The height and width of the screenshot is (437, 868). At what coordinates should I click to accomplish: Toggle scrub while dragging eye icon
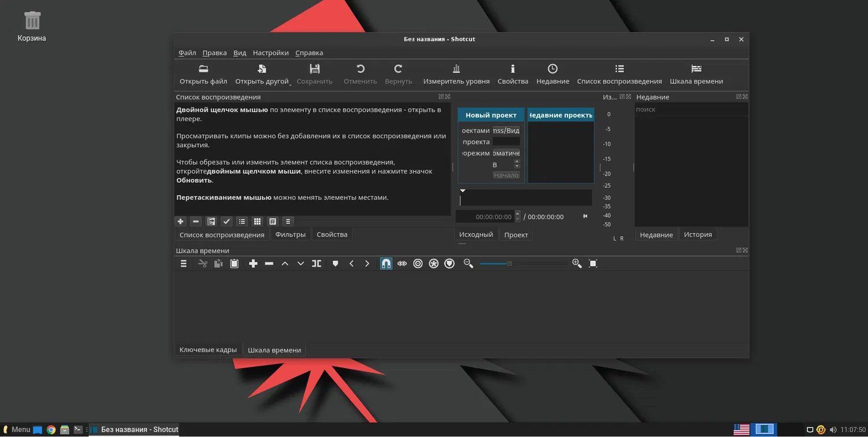pyautogui.click(x=402, y=263)
